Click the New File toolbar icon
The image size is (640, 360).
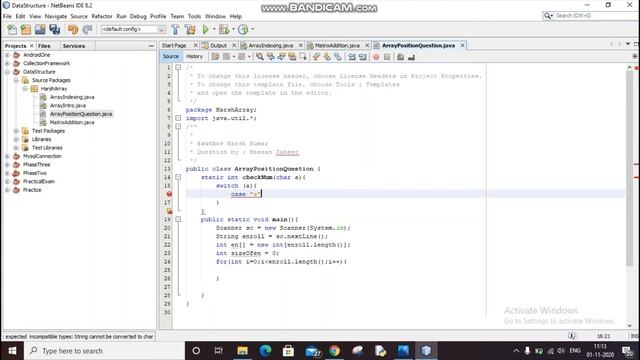click(12, 29)
